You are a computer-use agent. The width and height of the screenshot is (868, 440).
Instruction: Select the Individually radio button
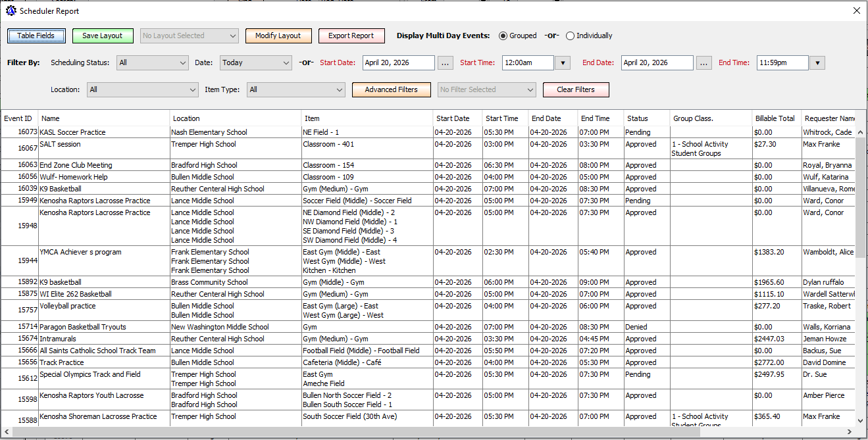[x=570, y=36]
